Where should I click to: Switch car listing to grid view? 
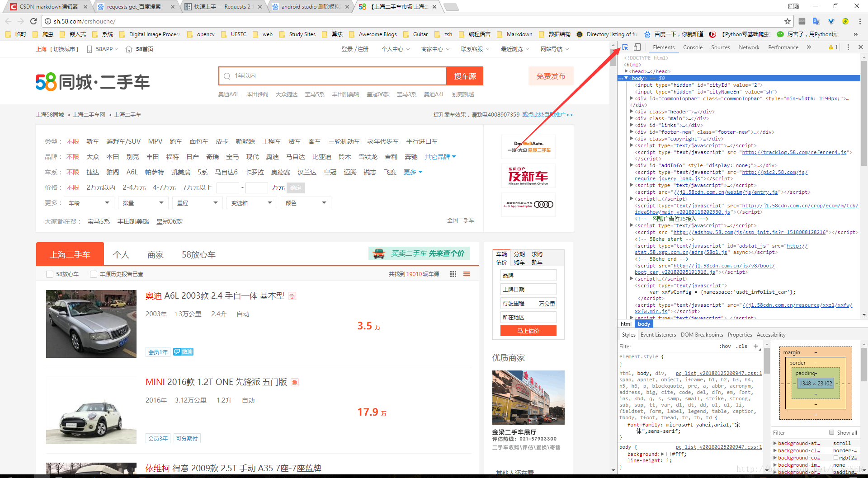(x=453, y=274)
